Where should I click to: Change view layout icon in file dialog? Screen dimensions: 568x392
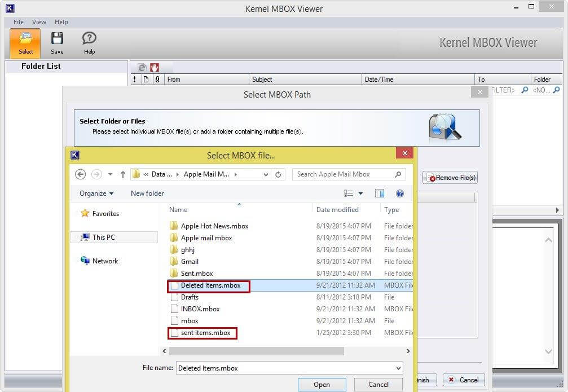coord(348,193)
